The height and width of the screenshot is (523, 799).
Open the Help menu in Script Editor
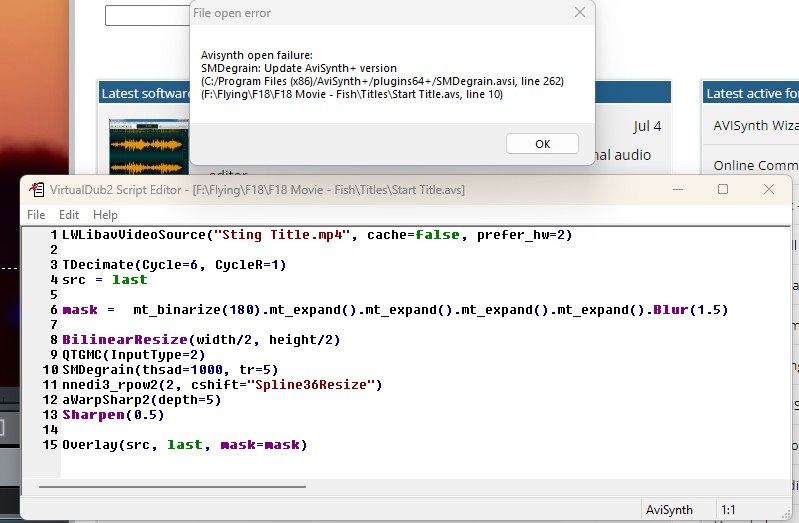[x=105, y=215]
